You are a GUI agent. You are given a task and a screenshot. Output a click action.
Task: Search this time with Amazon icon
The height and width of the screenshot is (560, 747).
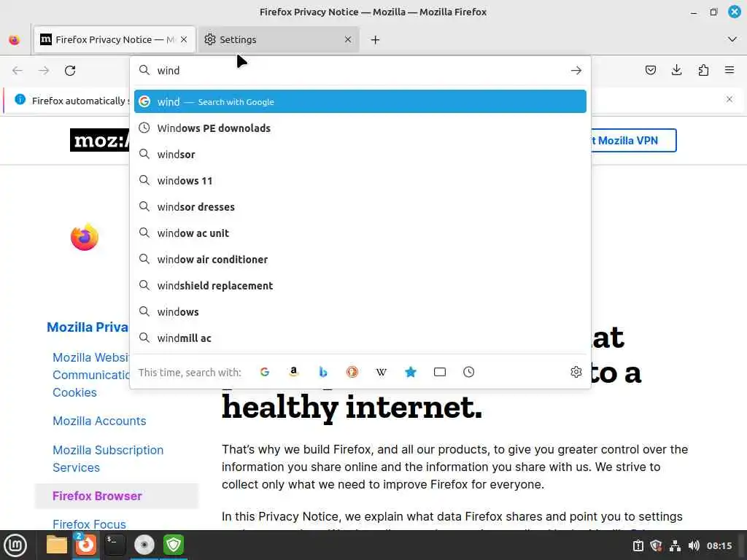[294, 372]
